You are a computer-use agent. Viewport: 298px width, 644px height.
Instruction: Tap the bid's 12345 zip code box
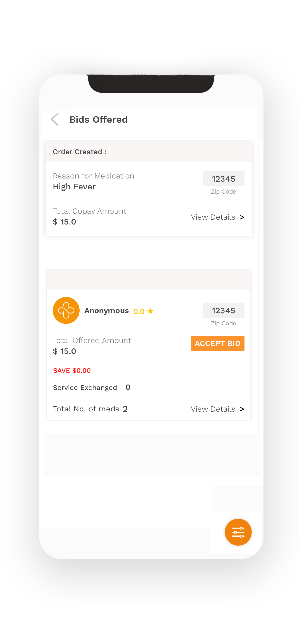pyautogui.click(x=223, y=310)
